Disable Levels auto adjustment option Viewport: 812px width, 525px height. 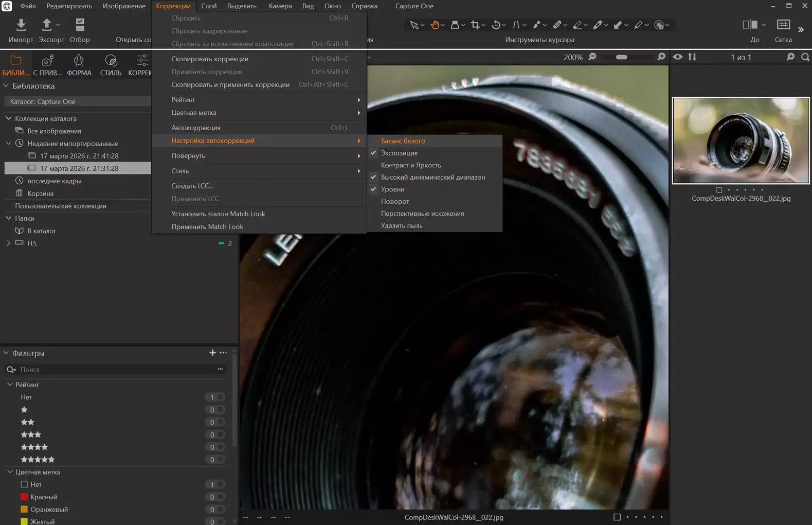point(392,189)
